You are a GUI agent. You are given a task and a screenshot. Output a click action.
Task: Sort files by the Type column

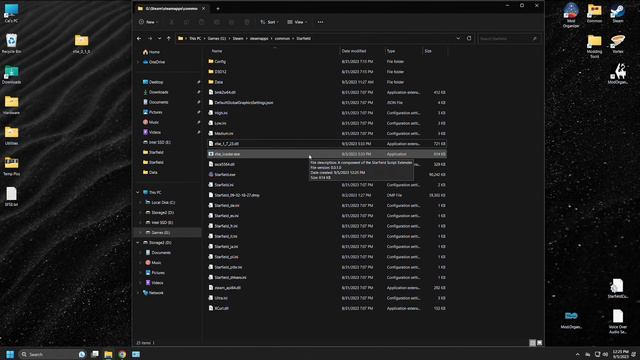391,51
